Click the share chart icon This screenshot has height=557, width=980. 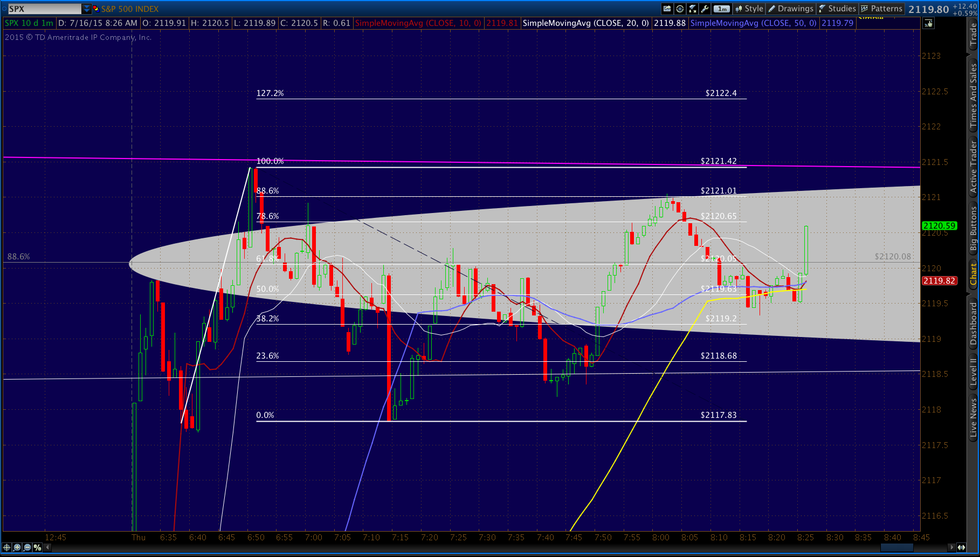667,9
